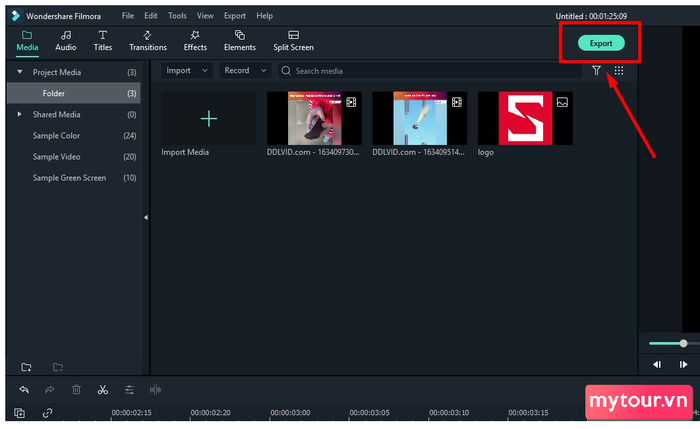Click the Search media magnifier icon
The image size is (700, 429).
pyautogui.click(x=286, y=71)
